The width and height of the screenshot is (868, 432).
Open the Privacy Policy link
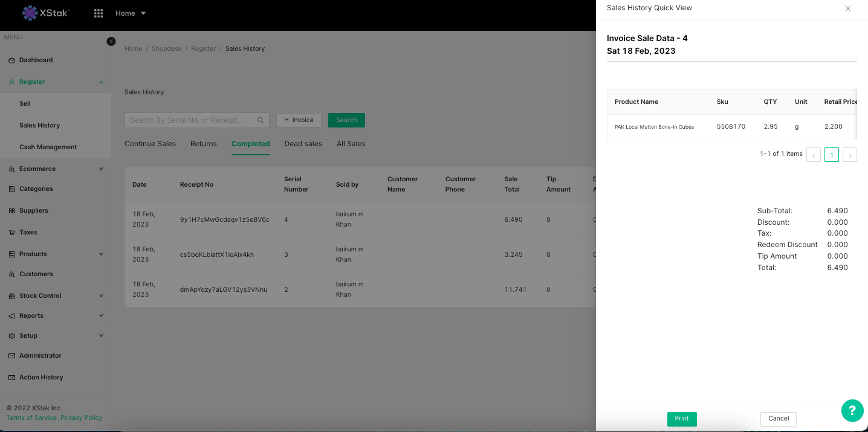click(81, 418)
